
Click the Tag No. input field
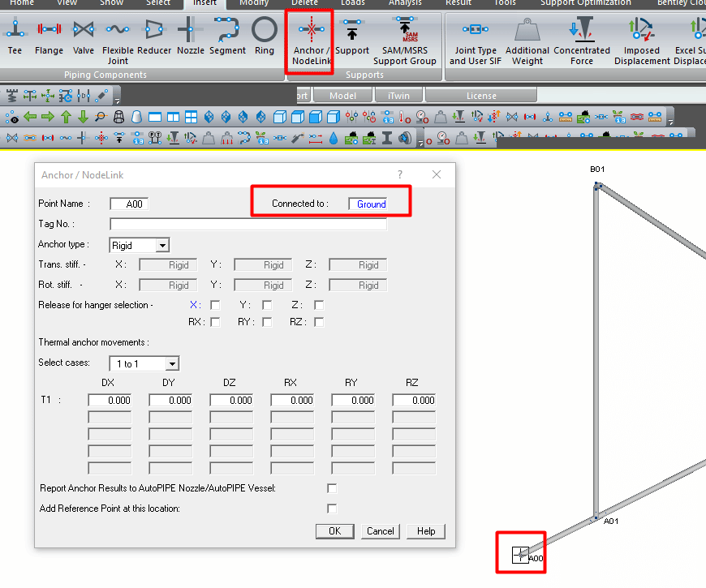tap(248, 224)
